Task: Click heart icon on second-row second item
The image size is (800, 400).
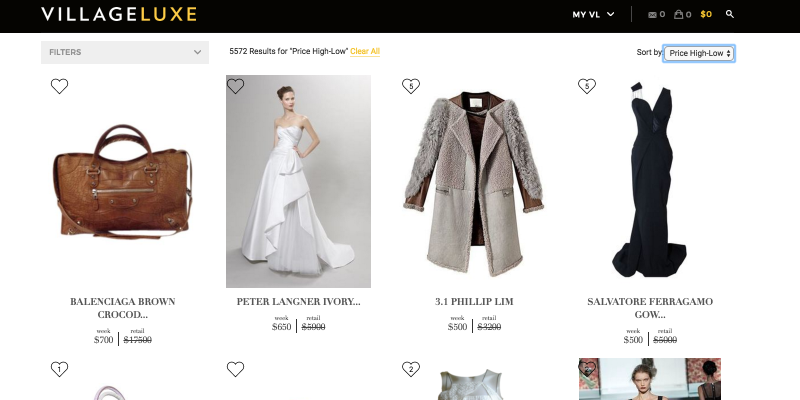Action: click(235, 369)
